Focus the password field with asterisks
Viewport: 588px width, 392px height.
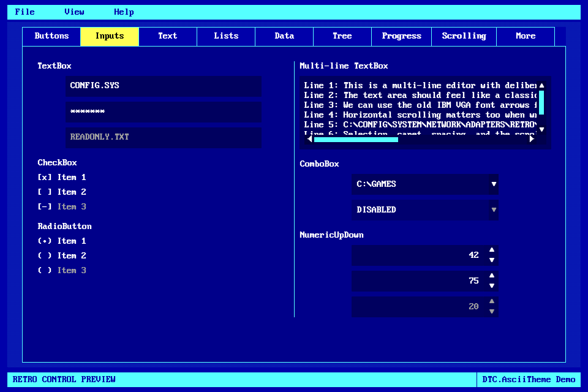tap(164, 112)
